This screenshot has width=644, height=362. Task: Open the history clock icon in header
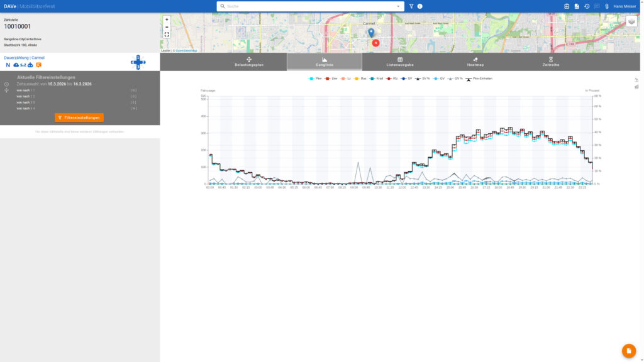[x=587, y=6]
